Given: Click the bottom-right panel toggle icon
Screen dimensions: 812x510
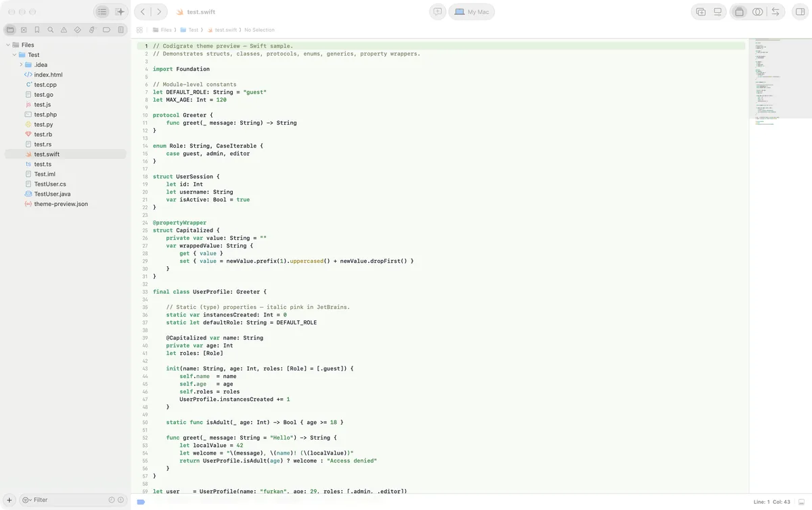Looking at the screenshot, I should pos(802,502).
